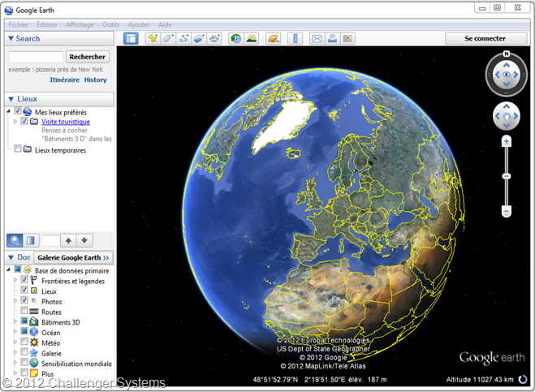Open the Itinéraire link

pos(64,80)
